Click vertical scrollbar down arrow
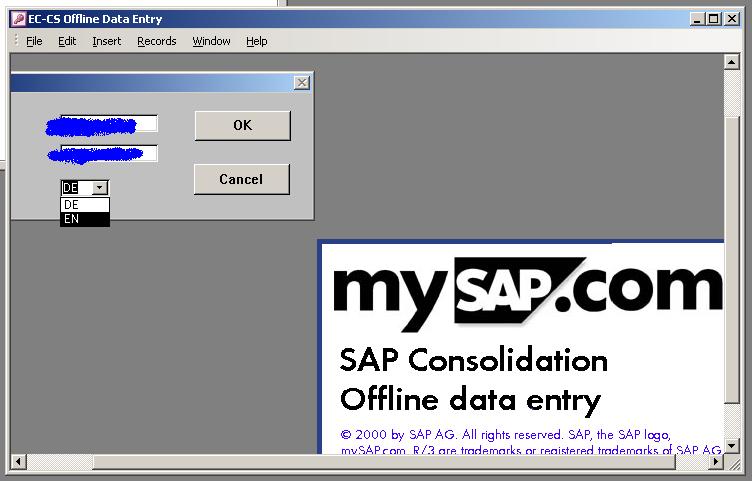 pyautogui.click(x=731, y=446)
